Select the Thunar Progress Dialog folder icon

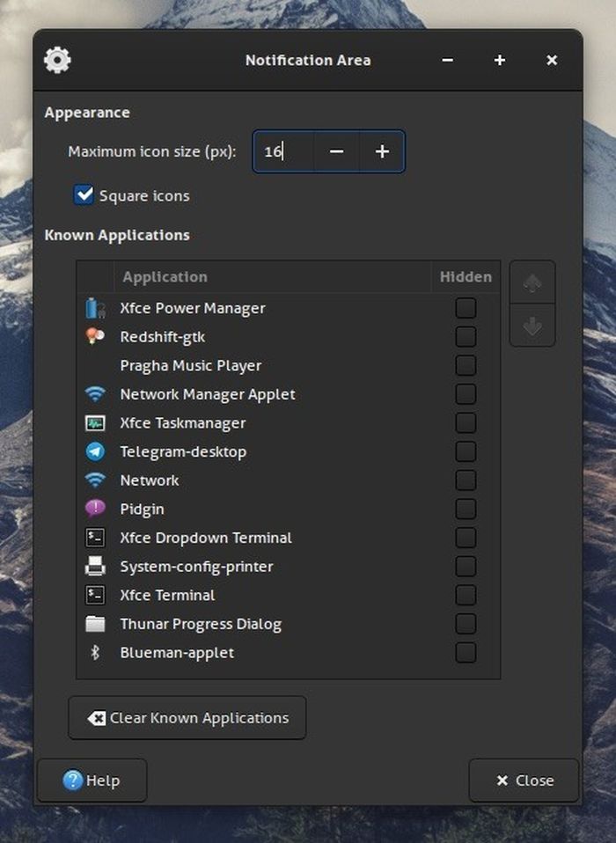(95, 624)
